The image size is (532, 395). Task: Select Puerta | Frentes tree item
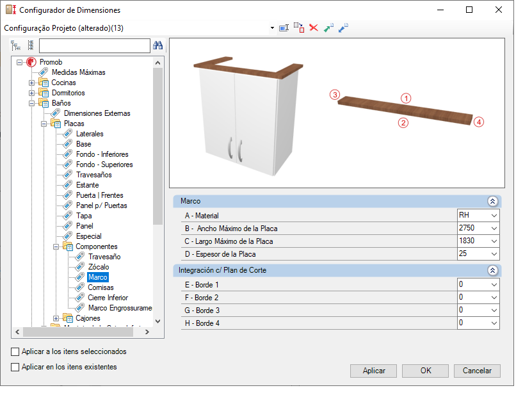click(99, 195)
